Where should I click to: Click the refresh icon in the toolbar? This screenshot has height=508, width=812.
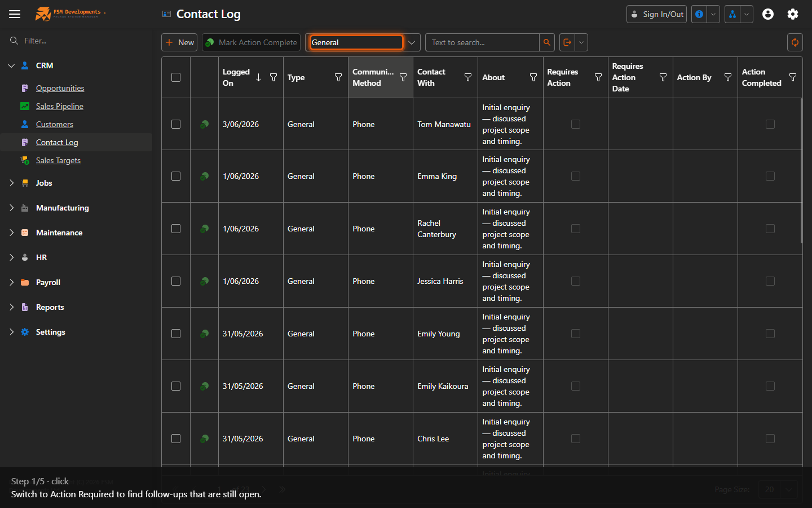(795, 42)
